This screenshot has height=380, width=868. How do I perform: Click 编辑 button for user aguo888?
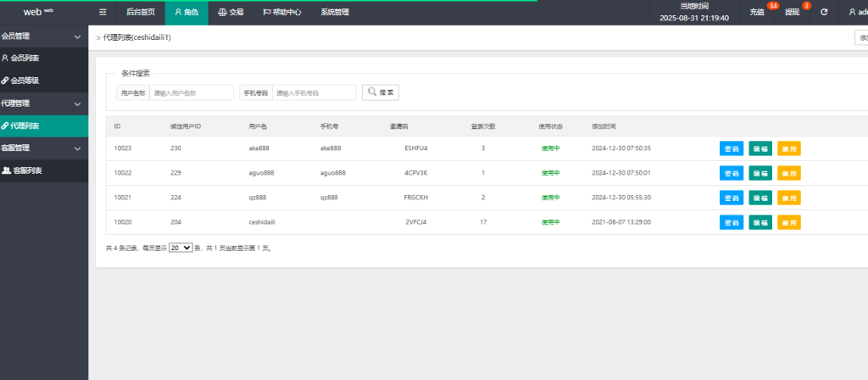[760, 173]
